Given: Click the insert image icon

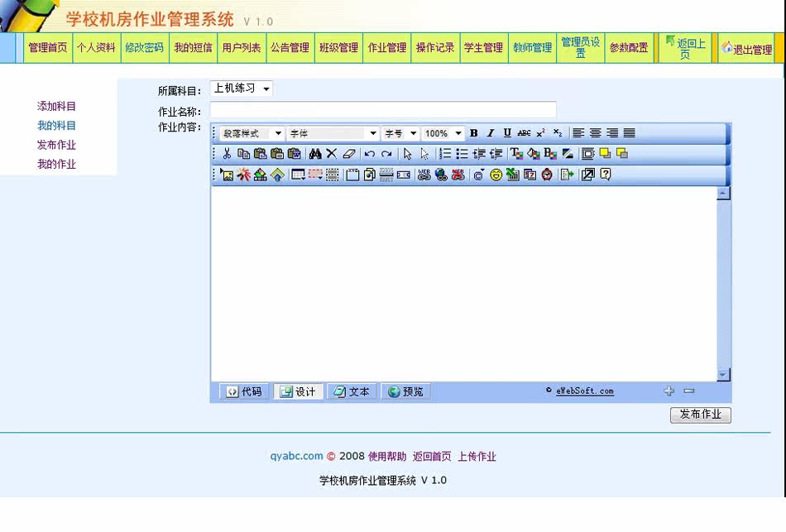Looking at the screenshot, I should pyautogui.click(x=227, y=175).
